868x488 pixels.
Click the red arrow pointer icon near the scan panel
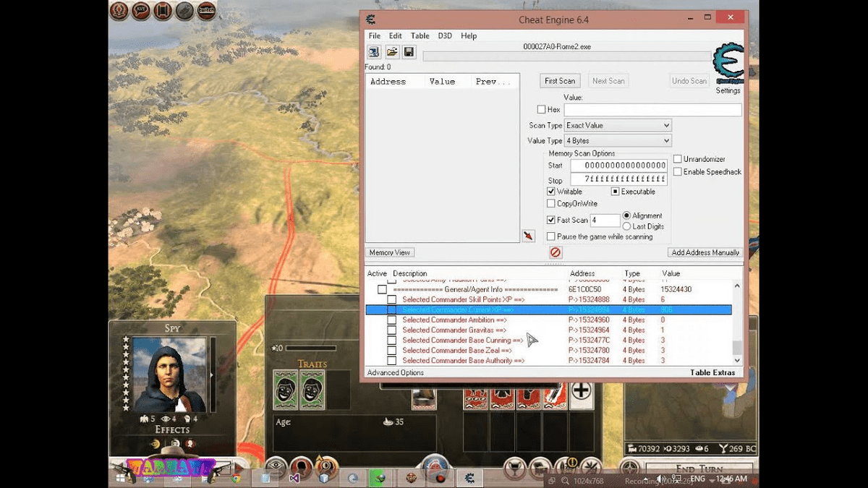[x=527, y=236]
